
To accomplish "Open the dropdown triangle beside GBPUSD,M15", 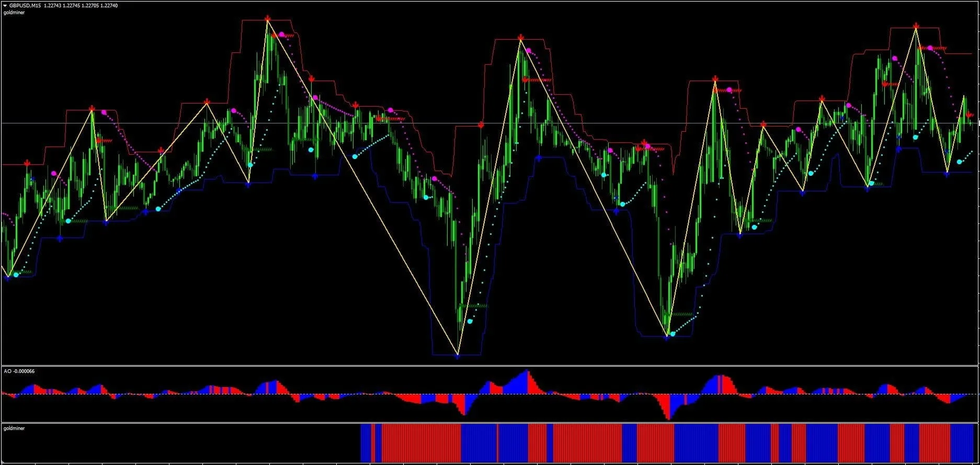I will (x=5, y=5).
